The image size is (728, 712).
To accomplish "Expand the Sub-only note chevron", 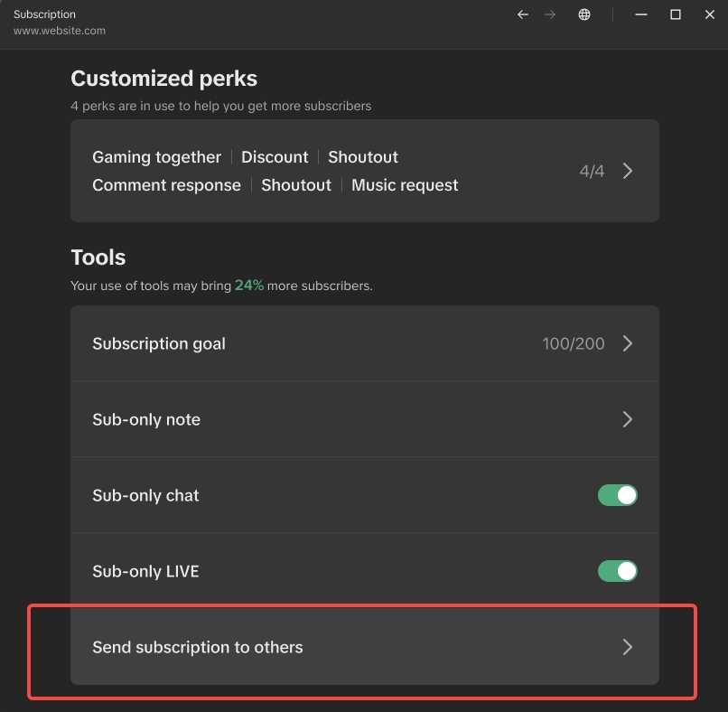I will 628,419.
